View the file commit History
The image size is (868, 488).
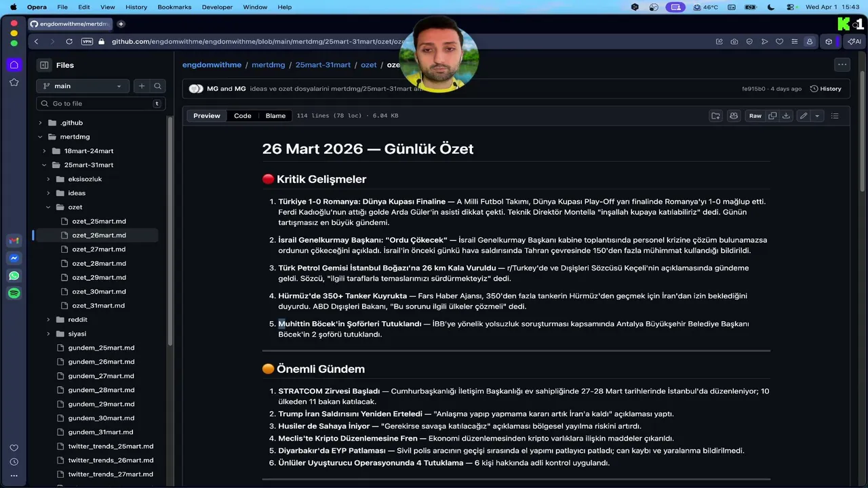click(x=826, y=89)
